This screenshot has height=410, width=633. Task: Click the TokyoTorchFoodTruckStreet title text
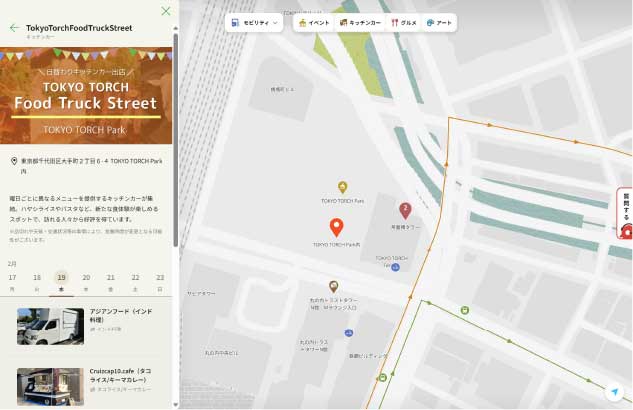[79, 28]
